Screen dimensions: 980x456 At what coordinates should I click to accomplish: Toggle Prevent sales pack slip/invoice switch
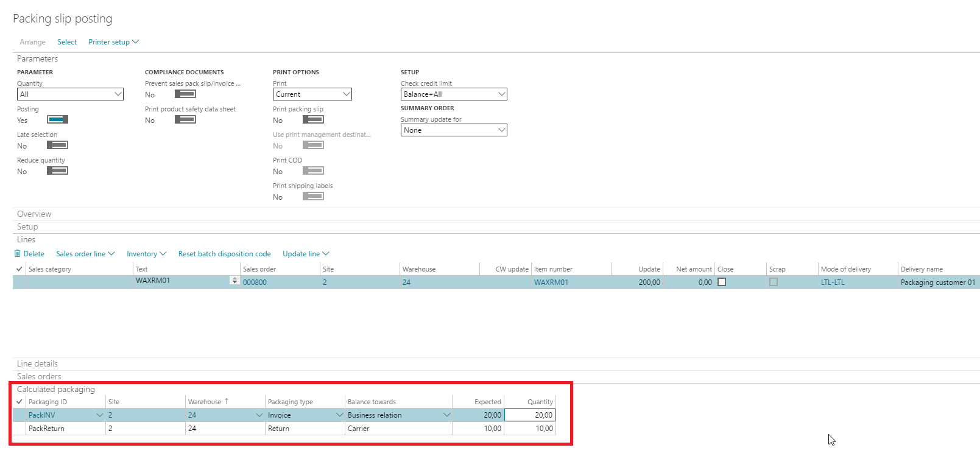(x=185, y=94)
